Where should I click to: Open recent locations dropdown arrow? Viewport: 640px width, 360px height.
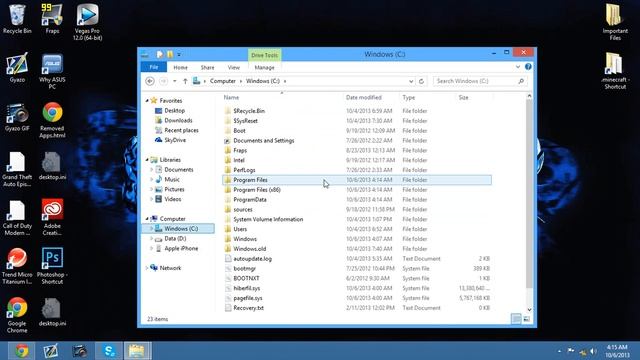(x=175, y=81)
